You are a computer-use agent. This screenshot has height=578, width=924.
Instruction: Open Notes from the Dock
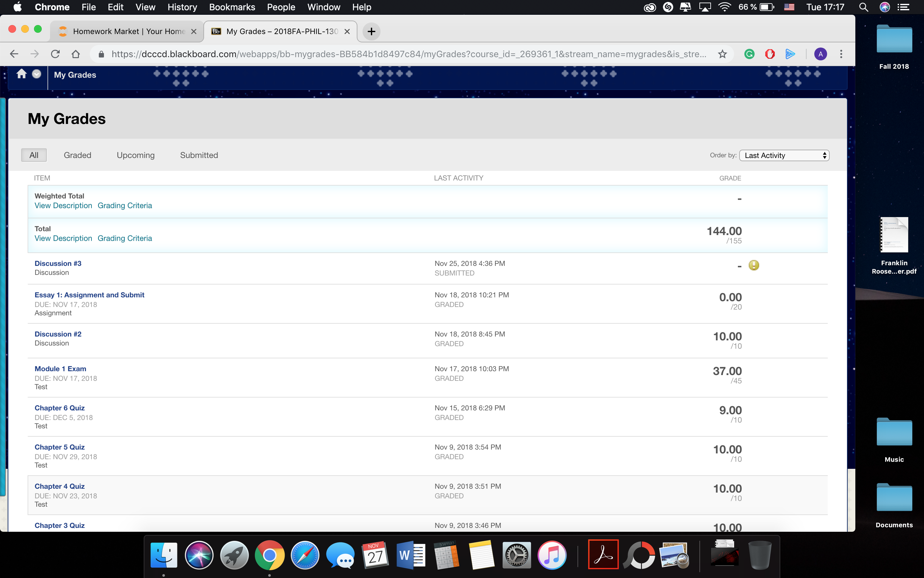482,555
